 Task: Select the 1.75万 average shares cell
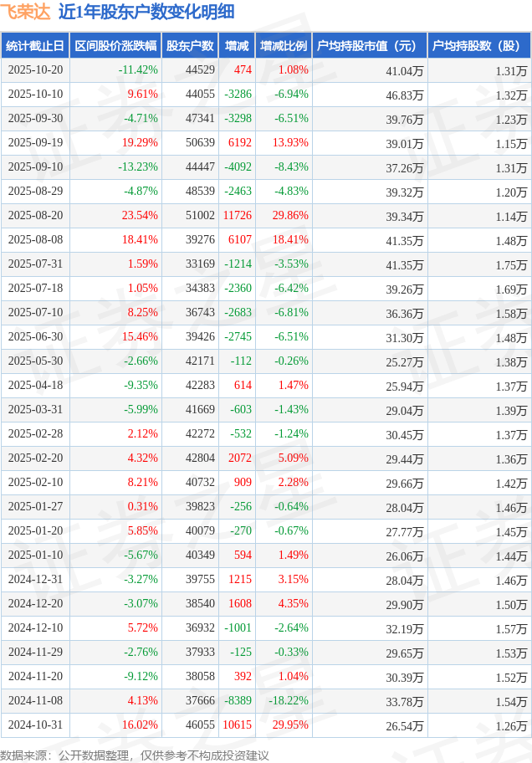click(510, 265)
